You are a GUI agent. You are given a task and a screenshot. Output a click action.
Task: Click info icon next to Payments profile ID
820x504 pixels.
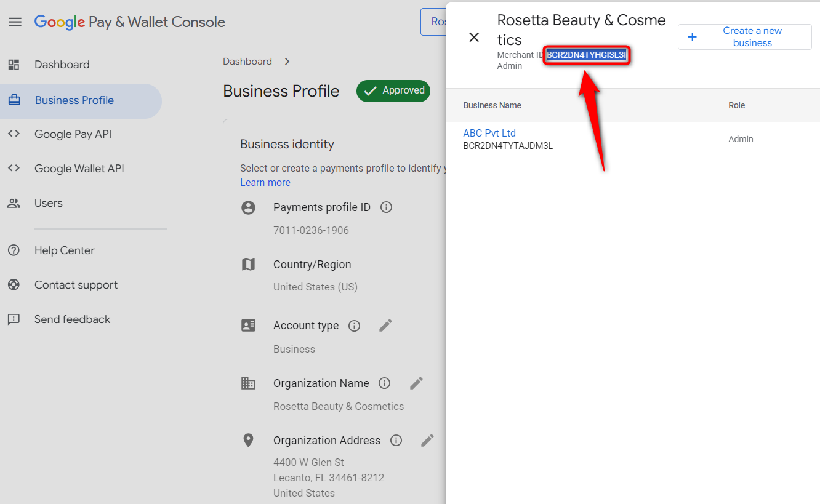pos(387,207)
